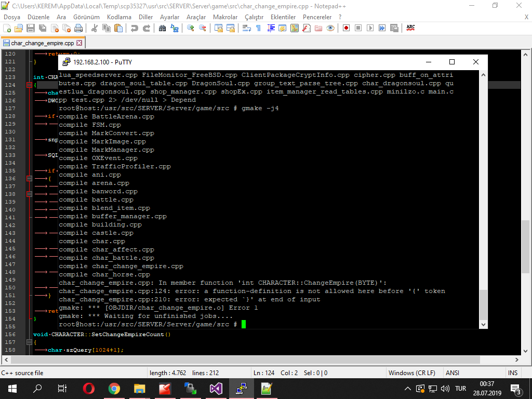Open the Kodlama menu
Viewport: 532px width, 399px height.
119,17
